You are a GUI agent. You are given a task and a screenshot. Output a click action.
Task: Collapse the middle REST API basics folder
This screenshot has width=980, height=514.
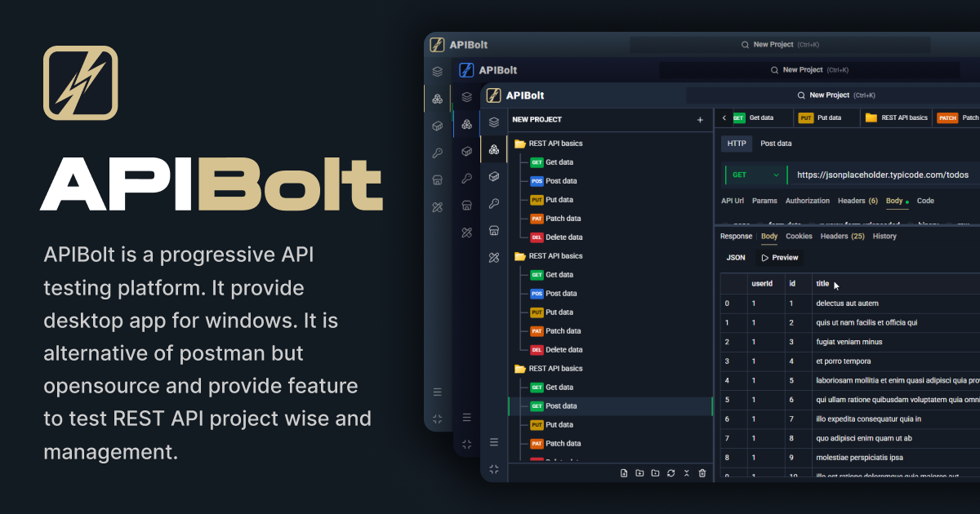coord(548,256)
